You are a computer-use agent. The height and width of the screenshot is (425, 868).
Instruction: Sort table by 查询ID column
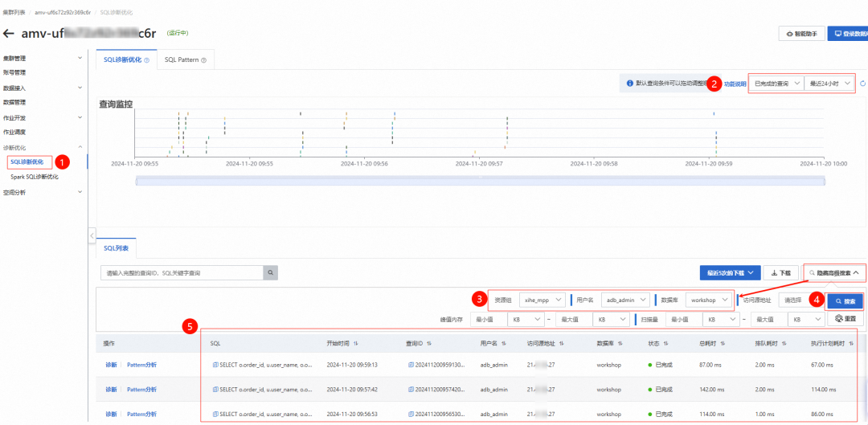pos(429,344)
